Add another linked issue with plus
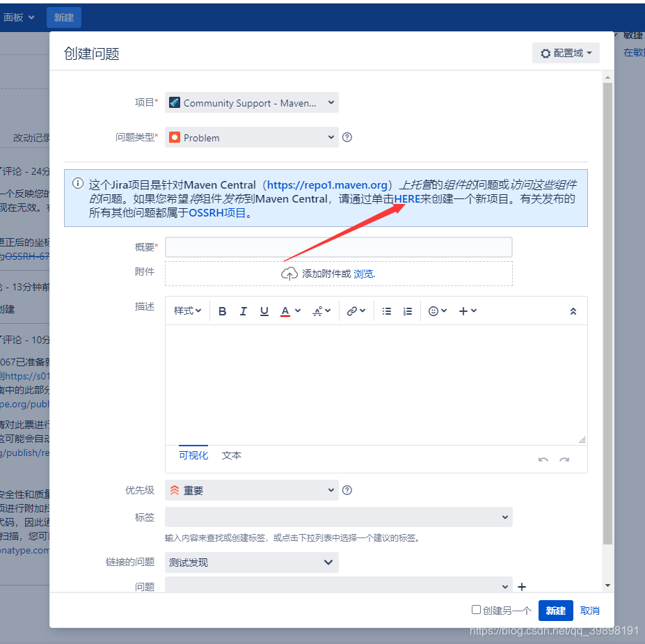This screenshot has width=645, height=644. [522, 587]
